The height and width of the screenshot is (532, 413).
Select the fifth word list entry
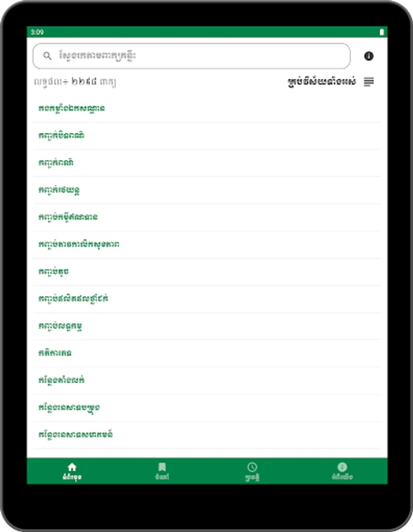tap(68, 217)
